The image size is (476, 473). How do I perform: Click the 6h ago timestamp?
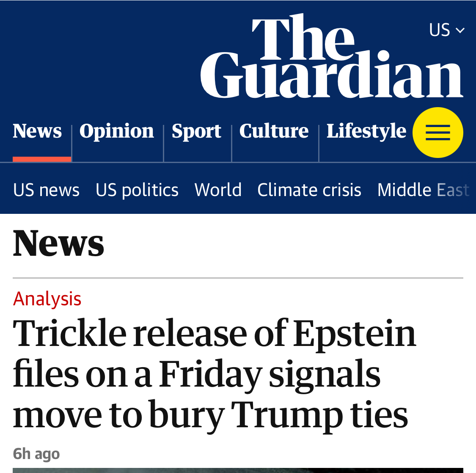pyautogui.click(x=36, y=454)
